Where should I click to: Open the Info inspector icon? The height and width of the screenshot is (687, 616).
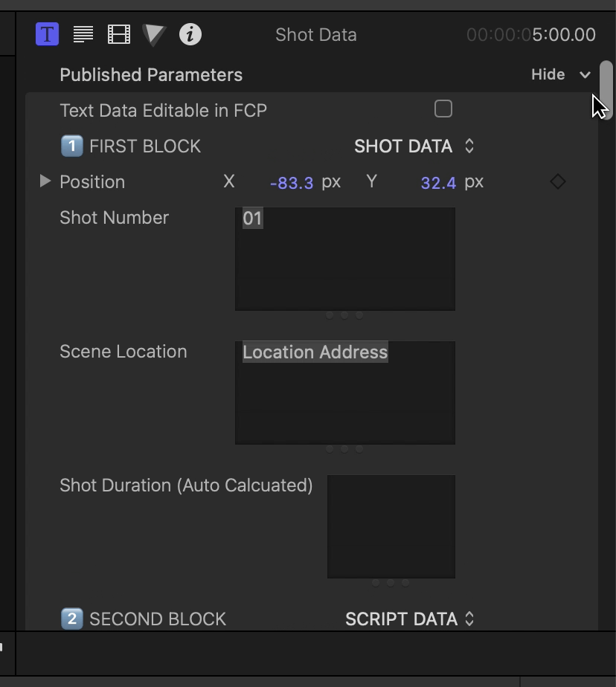pyautogui.click(x=190, y=34)
